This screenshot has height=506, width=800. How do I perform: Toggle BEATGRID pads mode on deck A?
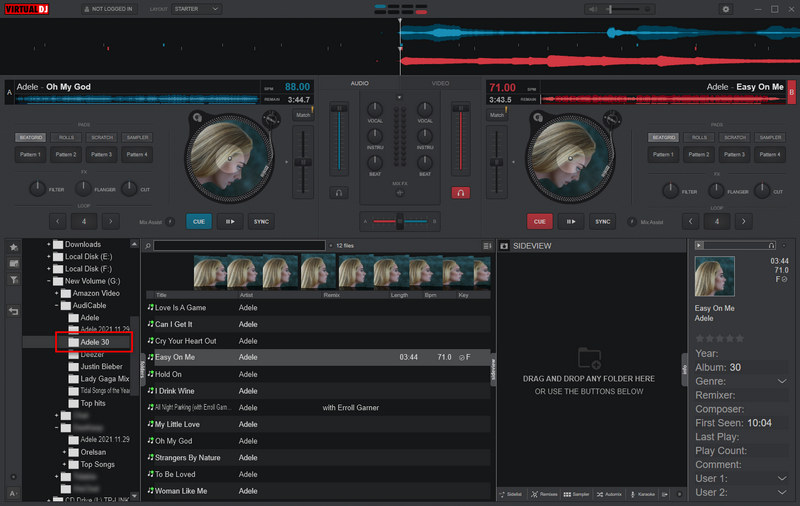31,137
